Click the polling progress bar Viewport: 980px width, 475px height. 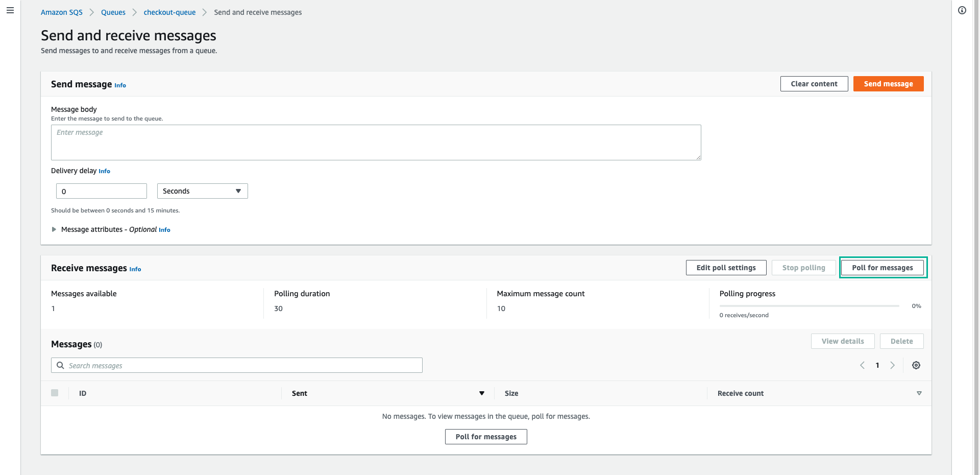(810, 306)
